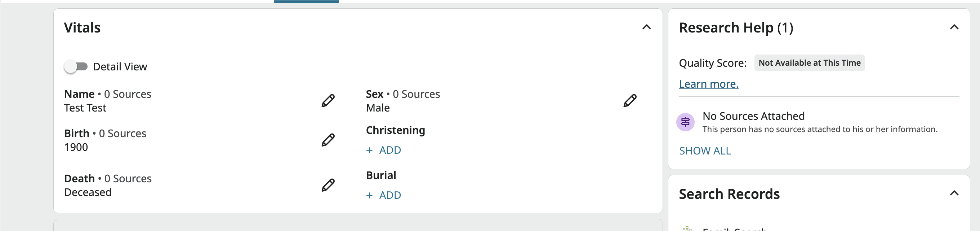
Task: Collapse the Search Records panel chevron
Action: [954, 193]
